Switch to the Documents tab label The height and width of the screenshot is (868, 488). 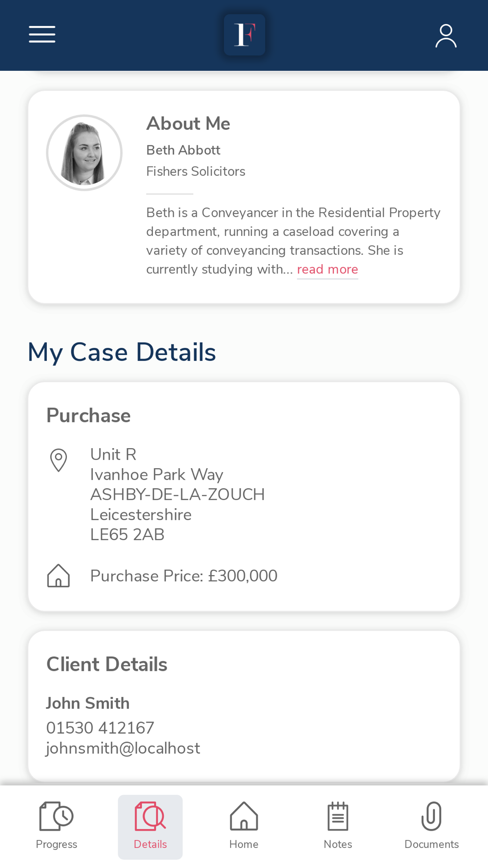[x=431, y=844]
